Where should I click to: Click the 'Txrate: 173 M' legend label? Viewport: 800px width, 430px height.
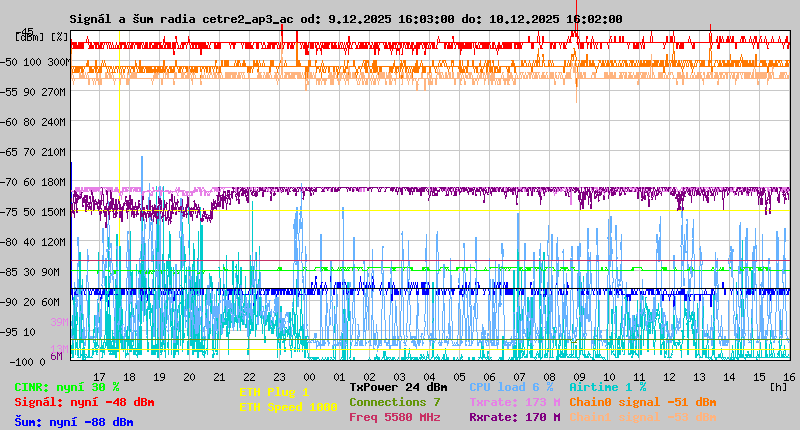(515, 402)
